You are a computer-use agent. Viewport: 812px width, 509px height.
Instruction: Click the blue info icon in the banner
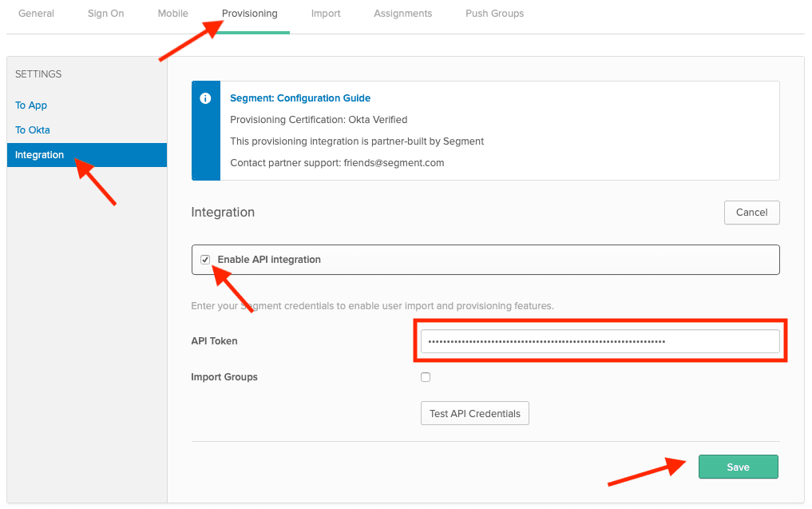coord(205,98)
